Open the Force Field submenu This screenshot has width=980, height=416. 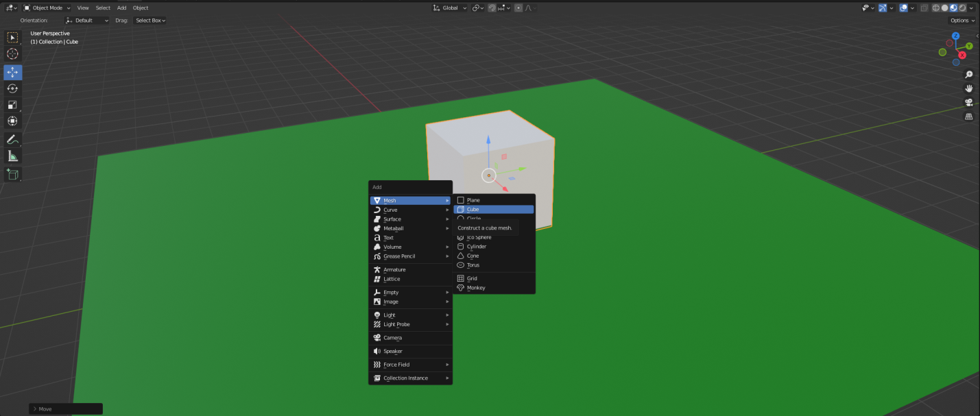coord(411,365)
